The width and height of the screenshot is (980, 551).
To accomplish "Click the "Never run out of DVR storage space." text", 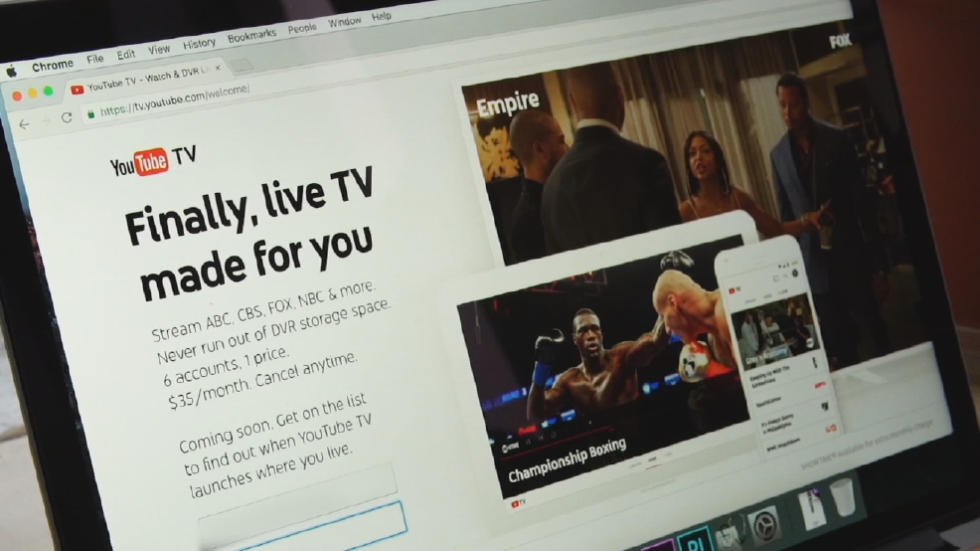I will pyautogui.click(x=273, y=331).
